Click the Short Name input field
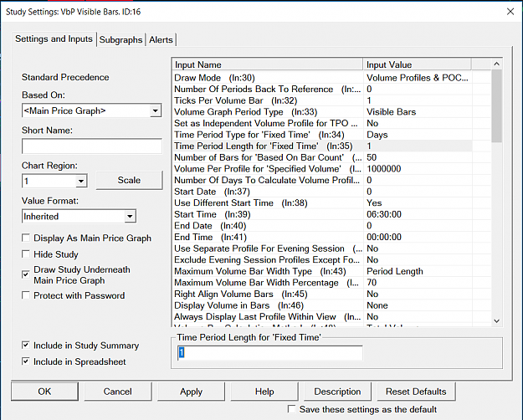 point(92,146)
